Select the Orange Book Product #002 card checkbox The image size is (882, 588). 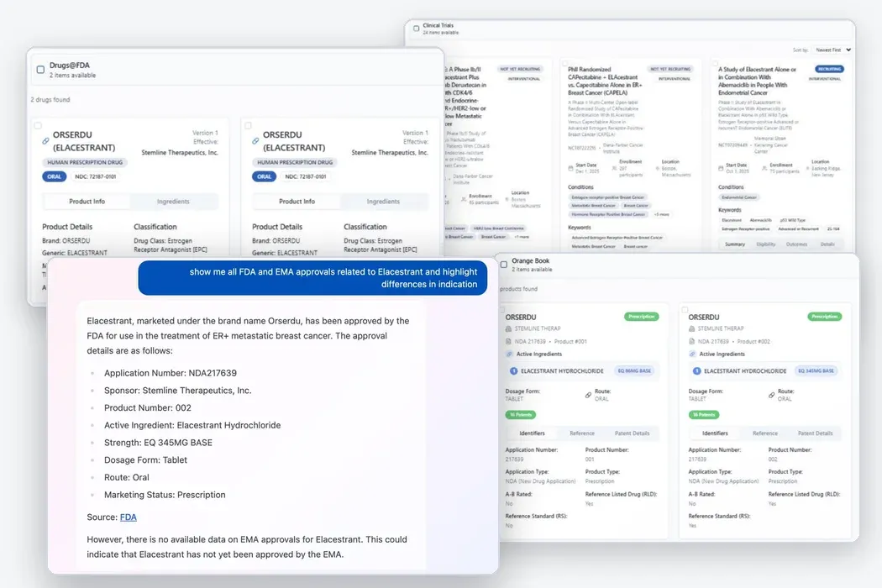click(x=685, y=309)
